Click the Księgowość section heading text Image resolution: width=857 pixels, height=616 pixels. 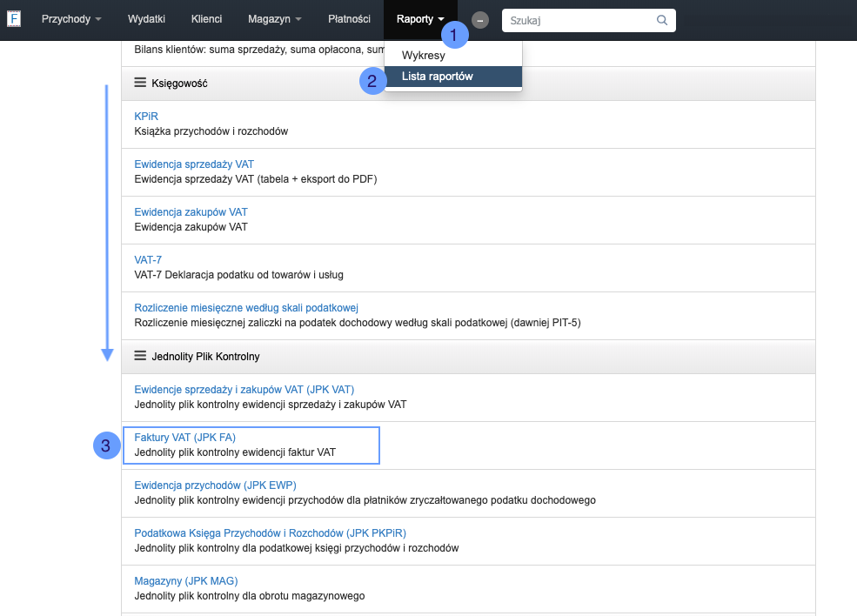179,83
